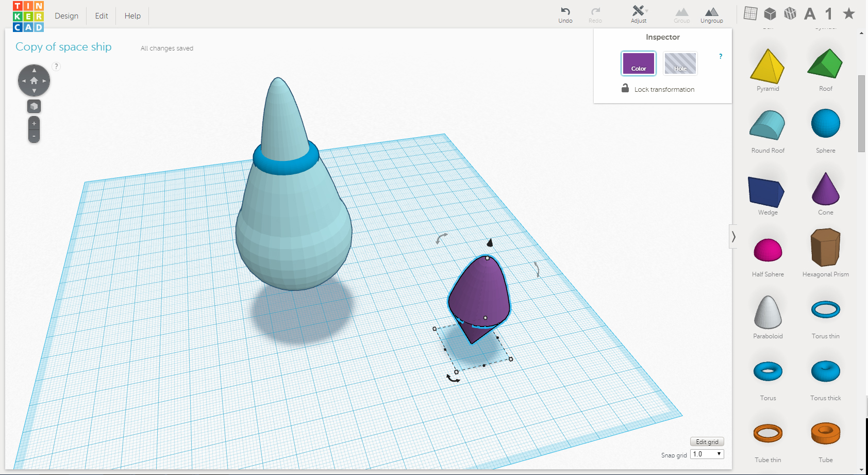Click the bottom rotation arrow handle
Screen dimensions: 868x475
tap(453, 379)
